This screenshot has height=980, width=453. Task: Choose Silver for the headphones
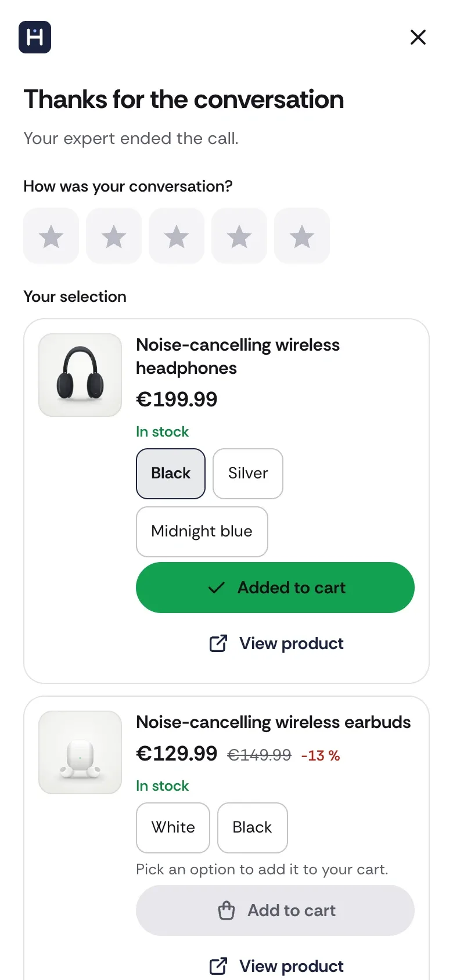[x=248, y=474]
